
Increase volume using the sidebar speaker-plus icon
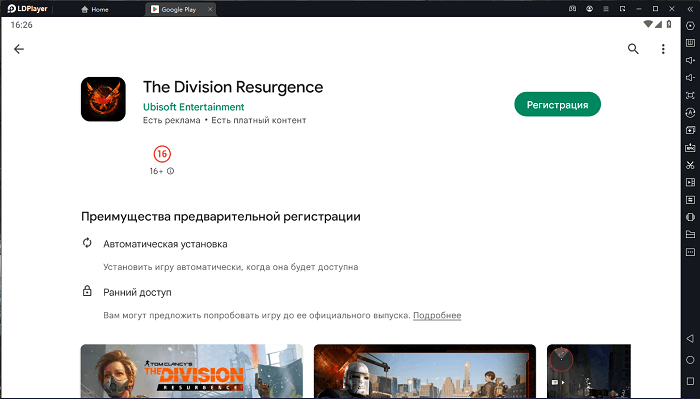(690, 60)
